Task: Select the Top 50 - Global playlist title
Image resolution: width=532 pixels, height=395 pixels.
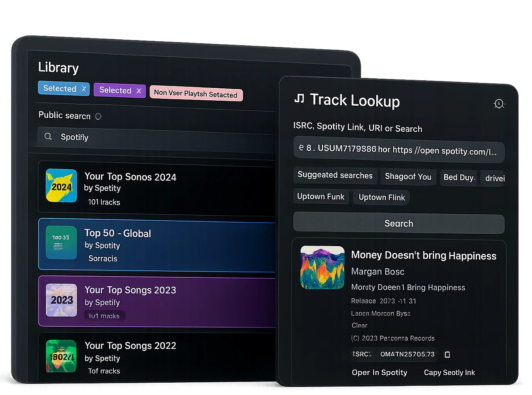Action: point(118,233)
